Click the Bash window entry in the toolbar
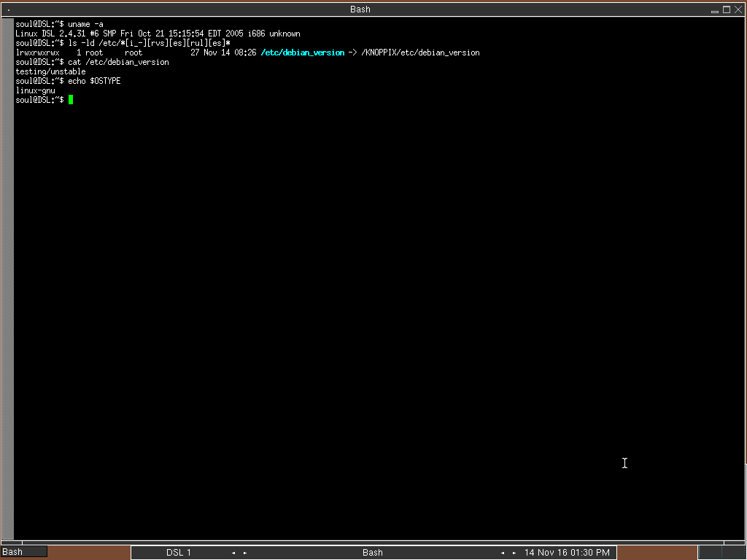Viewport: 747px width, 560px height. click(x=373, y=553)
